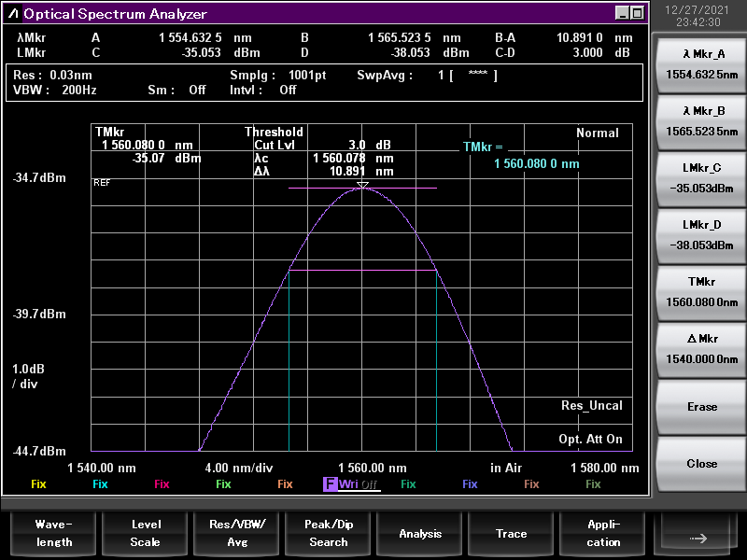Open the Wavelength menu
Viewport: 747px width, 560px height.
[x=54, y=533]
